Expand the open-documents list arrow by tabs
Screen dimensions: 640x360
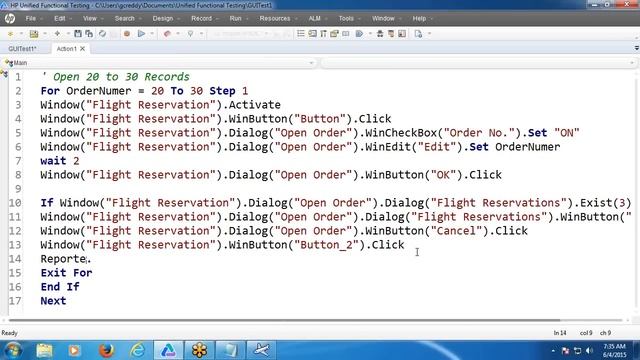[636, 48]
